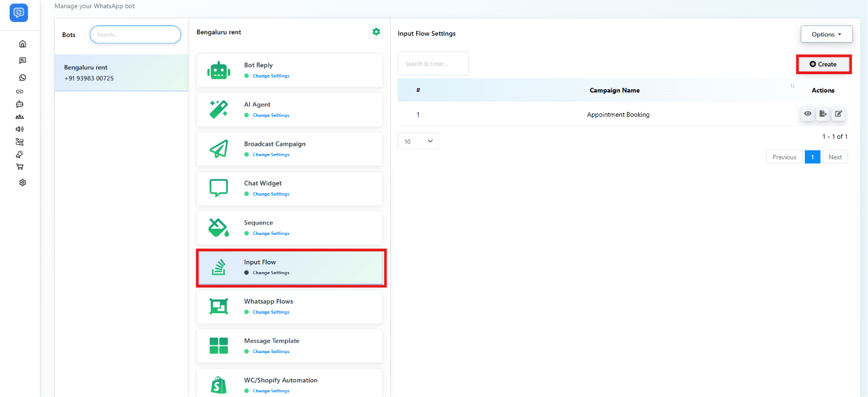Click the Broadcast Campaign paper plane icon

[218, 149]
